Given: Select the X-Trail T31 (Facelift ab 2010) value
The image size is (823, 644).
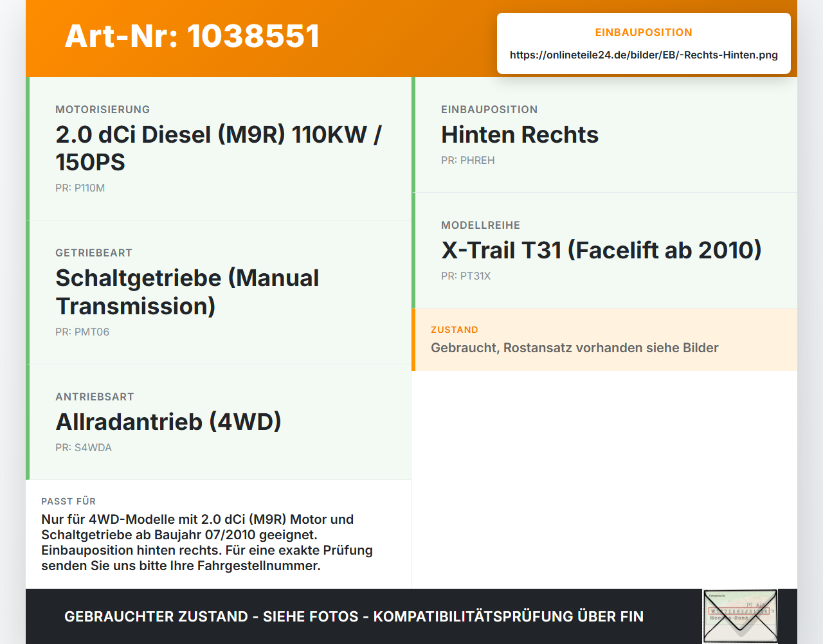Looking at the screenshot, I should (x=601, y=251).
